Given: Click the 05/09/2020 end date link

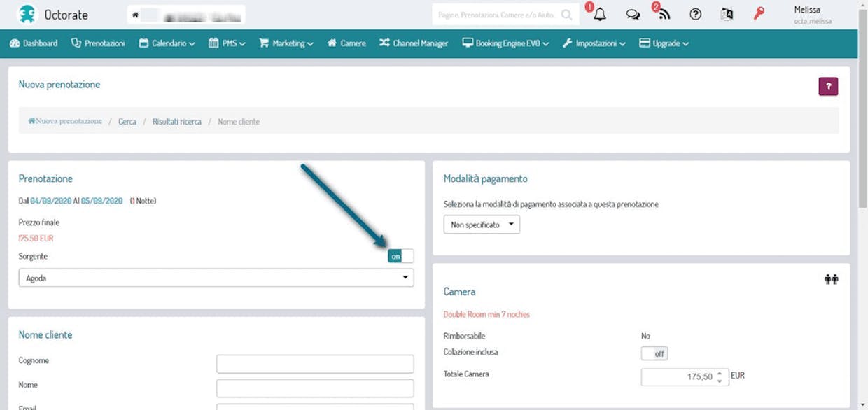Looking at the screenshot, I should [102, 201].
